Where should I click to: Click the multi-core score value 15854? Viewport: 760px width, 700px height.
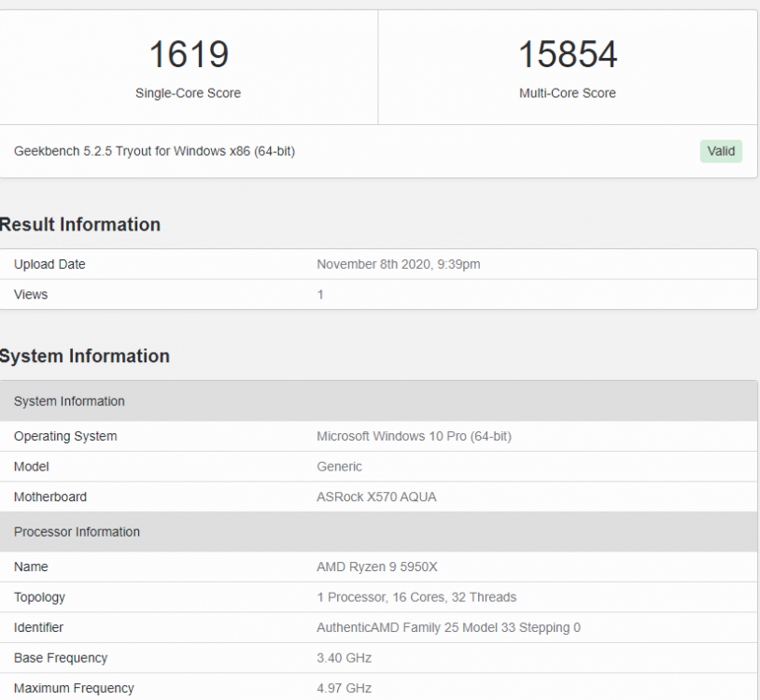(x=568, y=54)
